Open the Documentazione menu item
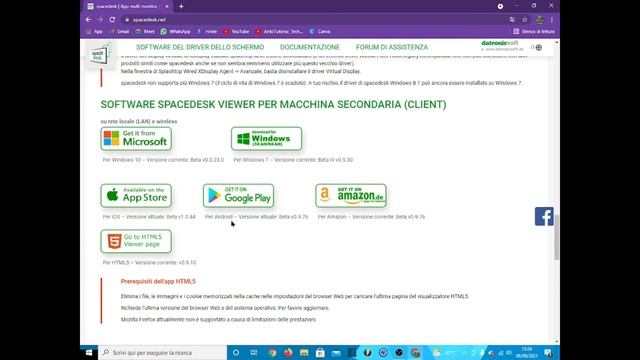640x360 pixels. click(x=310, y=47)
